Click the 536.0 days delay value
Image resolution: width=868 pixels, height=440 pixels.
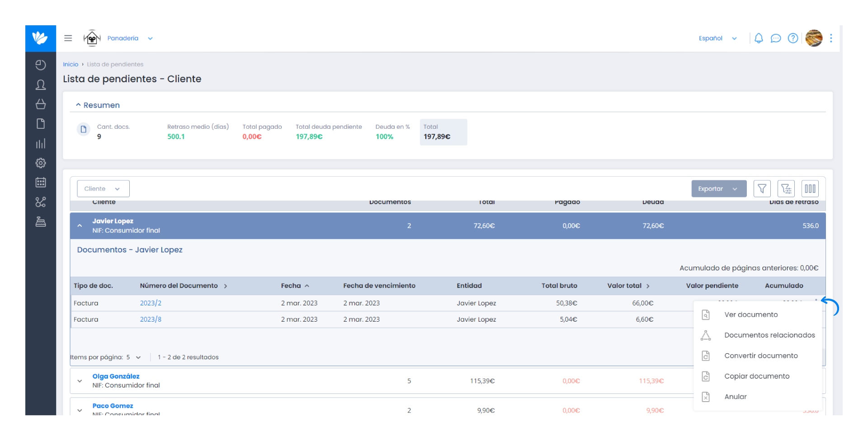coord(811,226)
